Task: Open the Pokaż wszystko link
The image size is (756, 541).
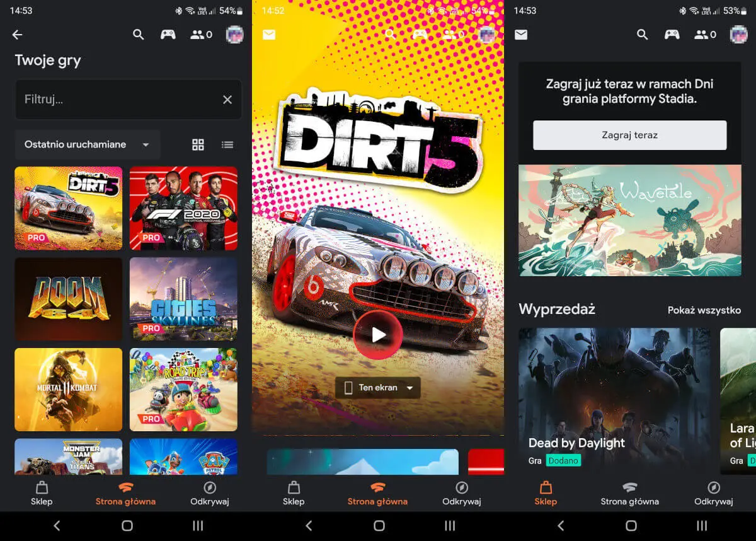Action: 704,310
